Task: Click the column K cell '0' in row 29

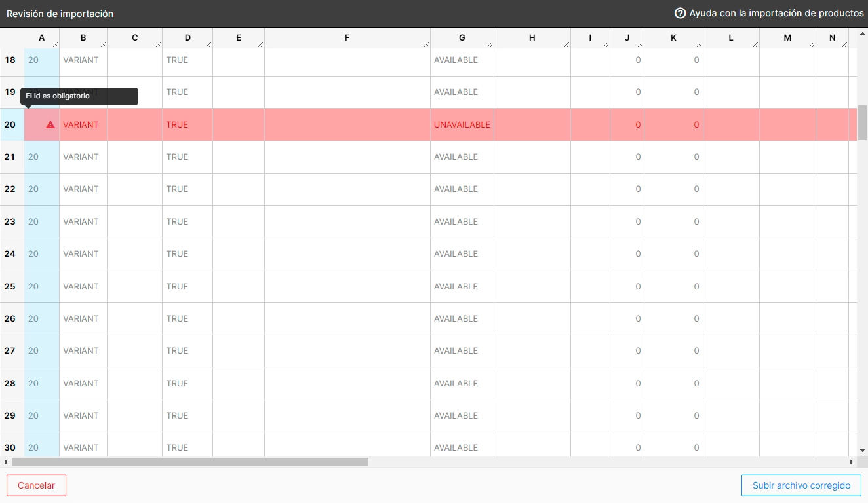Action: [673, 415]
